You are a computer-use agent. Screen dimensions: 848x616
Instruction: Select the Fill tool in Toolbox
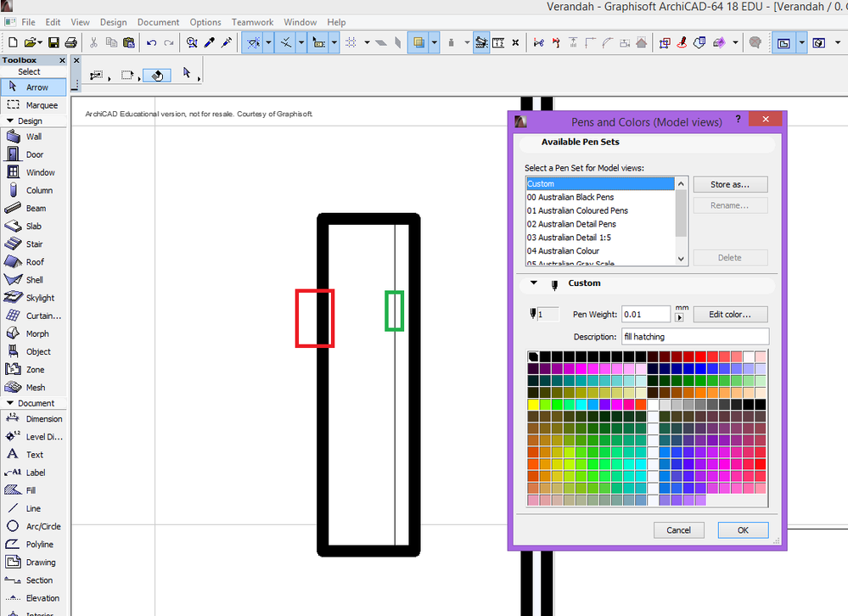coord(34,490)
